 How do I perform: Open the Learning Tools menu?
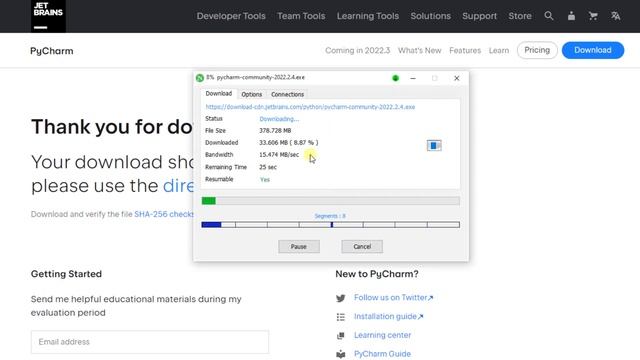pyautogui.click(x=368, y=16)
